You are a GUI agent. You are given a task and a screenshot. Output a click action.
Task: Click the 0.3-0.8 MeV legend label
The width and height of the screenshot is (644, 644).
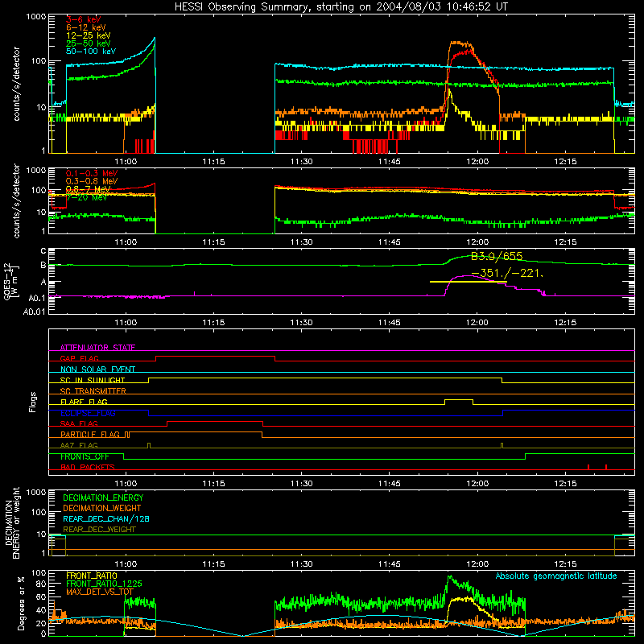(92, 182)
